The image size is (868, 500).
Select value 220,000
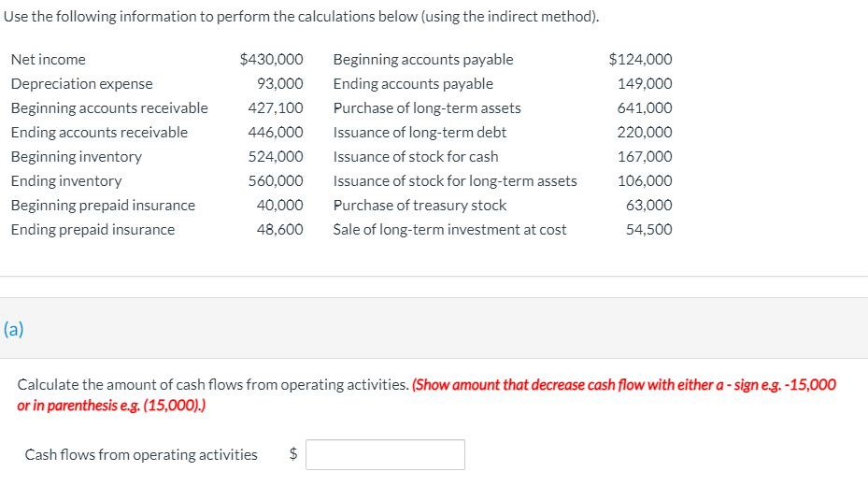pyautogui.click(x=645, y=133)
